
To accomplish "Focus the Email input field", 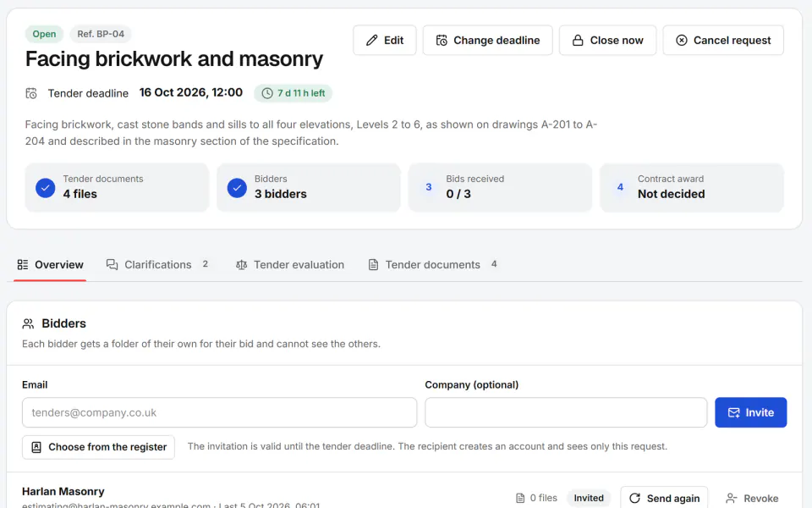I will pyautogui.click(x=220, y=412).
